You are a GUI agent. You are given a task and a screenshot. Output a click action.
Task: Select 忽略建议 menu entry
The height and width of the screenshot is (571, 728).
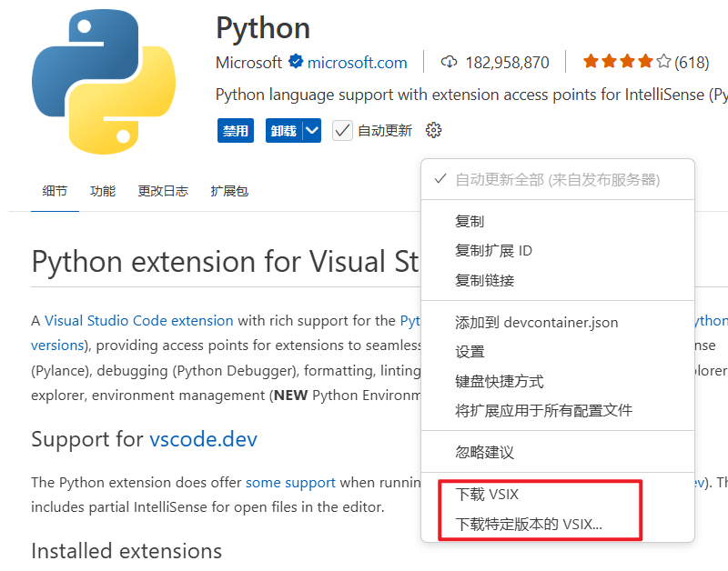click(x=558, y=452)
